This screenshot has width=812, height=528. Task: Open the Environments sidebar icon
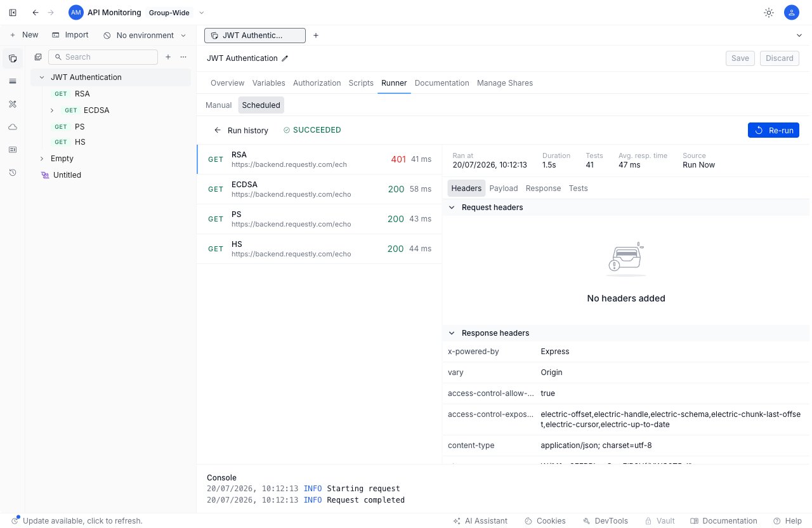pyautogui.click(x=13, y=81)
